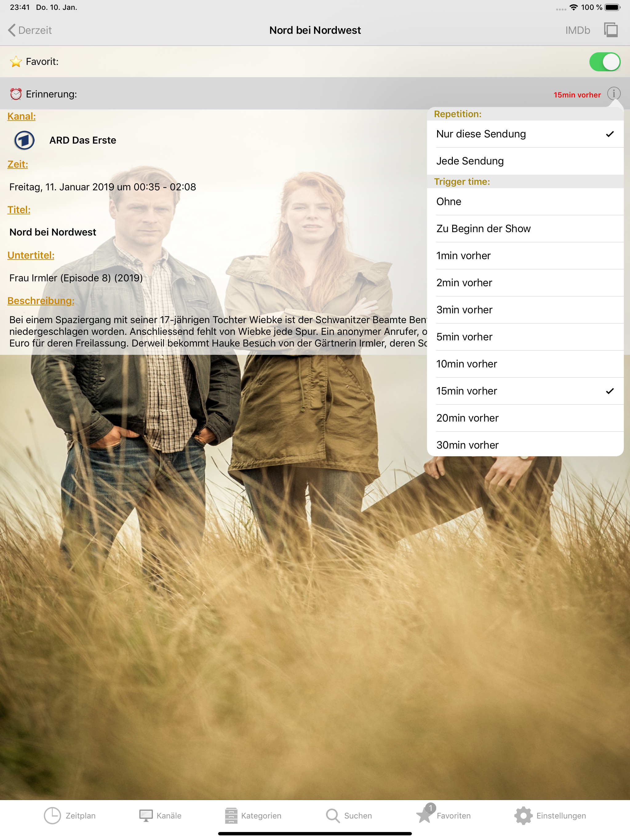Tap the red '15min vorher' reminder value
This screenshot has width=630, height=840.
tap(577, 95)
